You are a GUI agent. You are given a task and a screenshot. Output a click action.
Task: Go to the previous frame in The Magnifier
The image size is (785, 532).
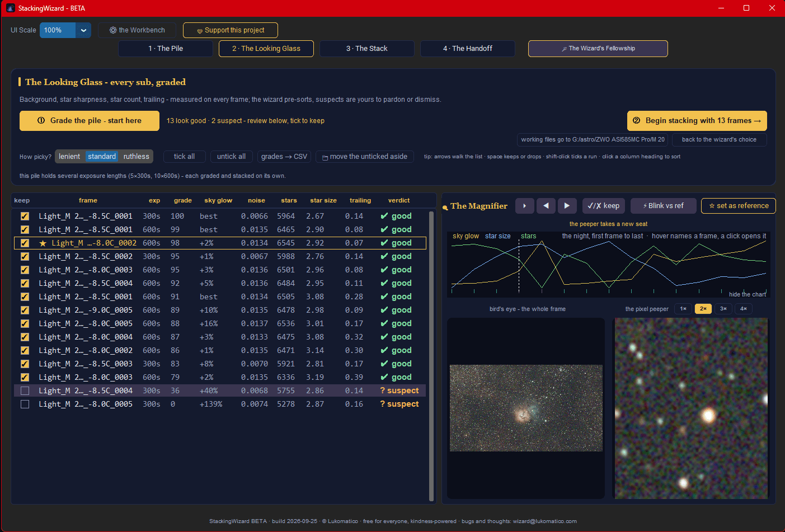(x=546, y=206)
